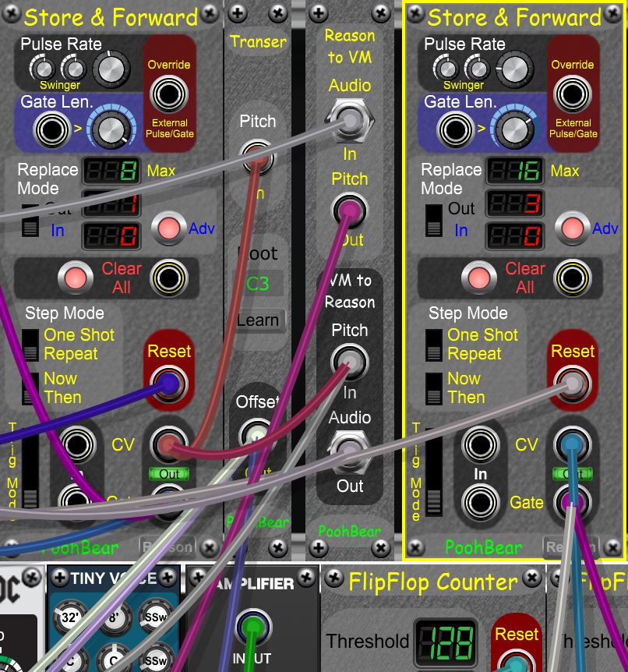Click the Pitch In jack on VM to Reason
The image size is (628, 672).
pyautogui.click(x=350, y=361)
